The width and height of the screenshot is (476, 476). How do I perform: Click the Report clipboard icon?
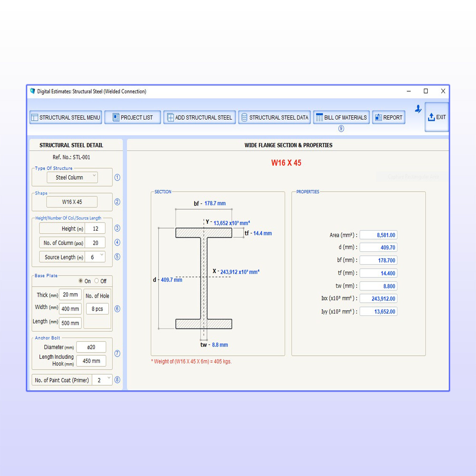pos(378,118)
